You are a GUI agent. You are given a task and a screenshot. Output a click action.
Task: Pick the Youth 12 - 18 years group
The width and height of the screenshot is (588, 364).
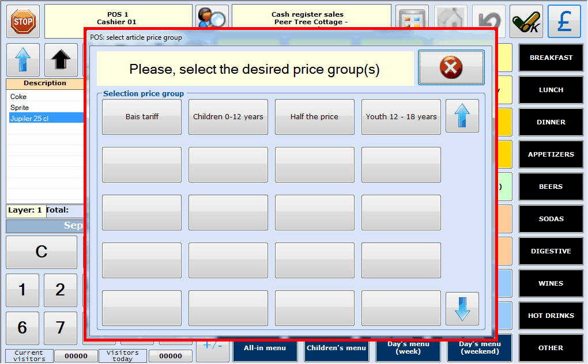click(x=401, y=117)
